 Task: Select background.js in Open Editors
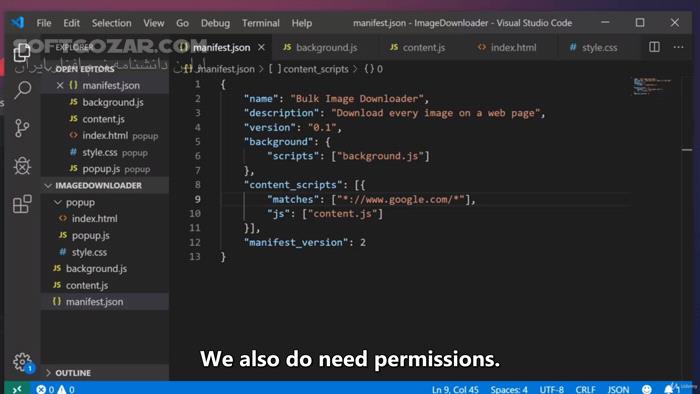(x=113, y=102)
